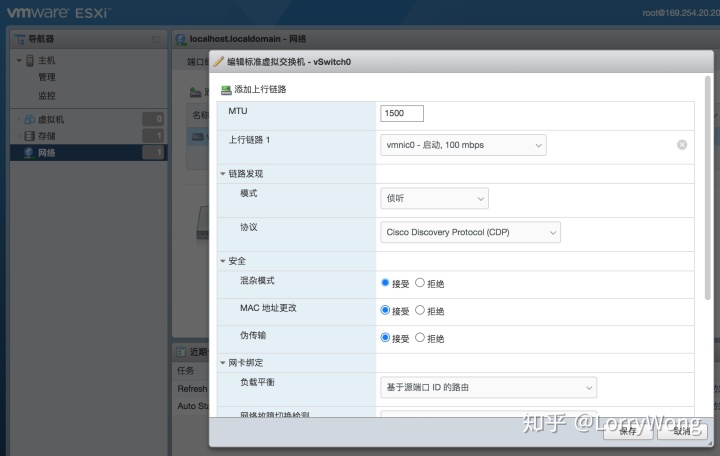Click the Uplink 1 (上行链路 1) label

coord(249,140)
